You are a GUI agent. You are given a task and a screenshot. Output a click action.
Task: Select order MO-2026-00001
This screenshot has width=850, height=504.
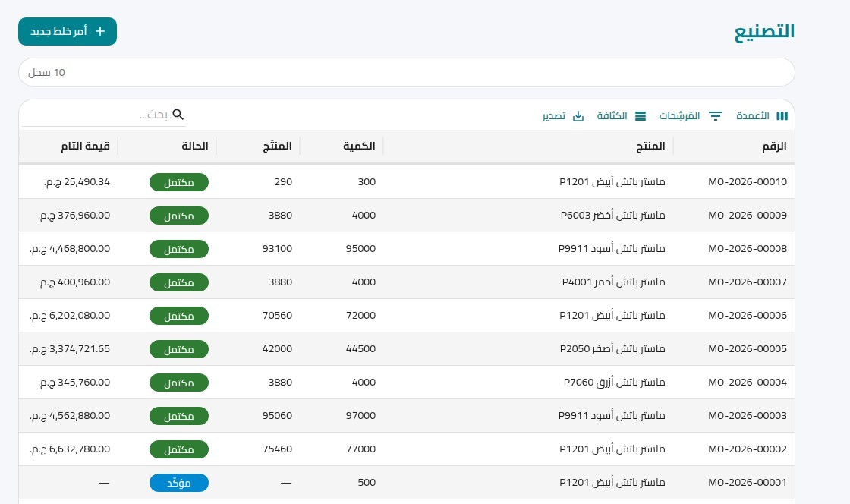(748, 482)
